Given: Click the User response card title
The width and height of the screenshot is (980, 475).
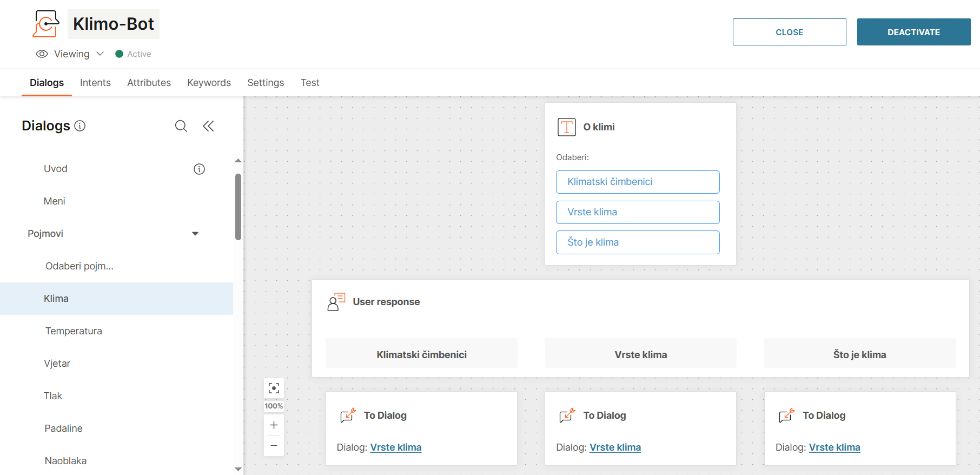Looking at the screenshot, I should 386,302.
